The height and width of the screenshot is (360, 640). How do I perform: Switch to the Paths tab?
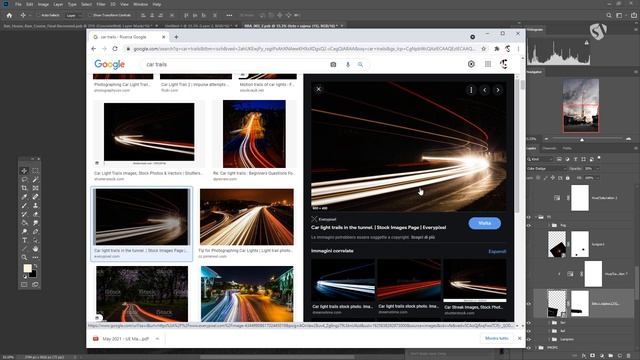(567, 148)
